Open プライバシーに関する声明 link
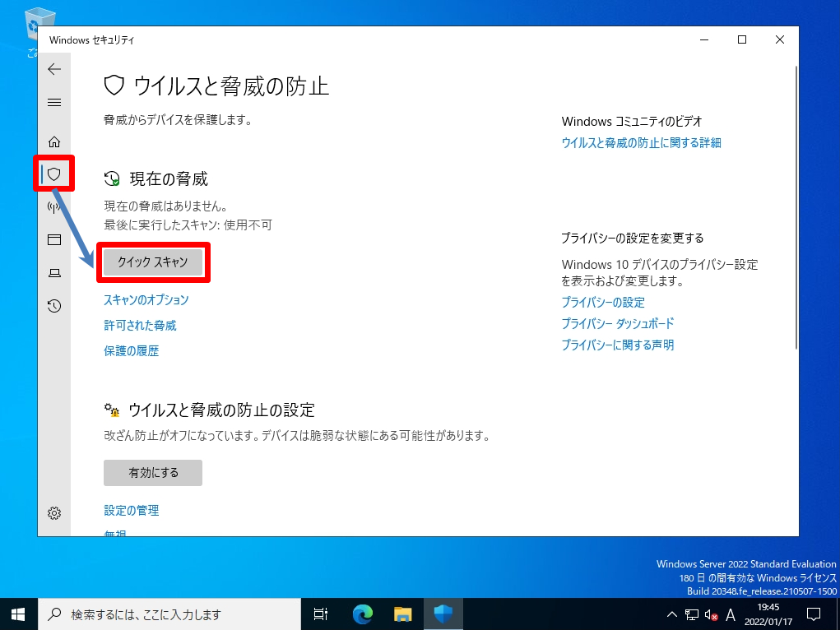The height and width of the screenshot is (630, 840). [618, 345]
